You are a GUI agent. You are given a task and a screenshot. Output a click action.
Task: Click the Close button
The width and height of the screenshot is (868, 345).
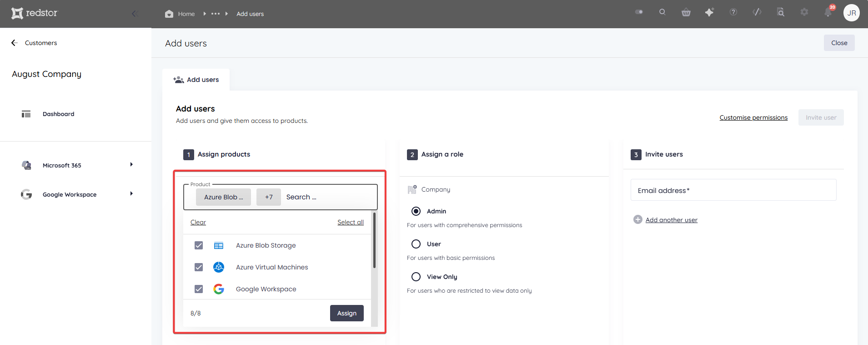[839, 43]
